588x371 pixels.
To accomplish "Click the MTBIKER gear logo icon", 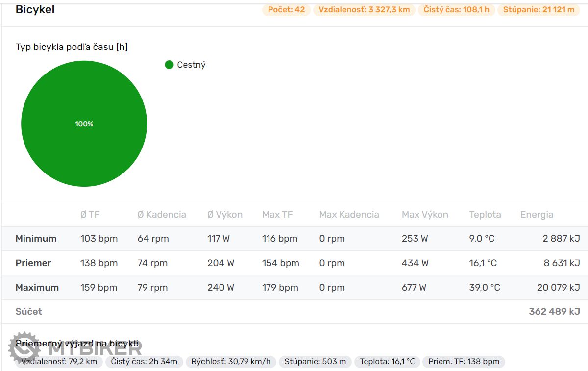I will (x=24, y=347).
